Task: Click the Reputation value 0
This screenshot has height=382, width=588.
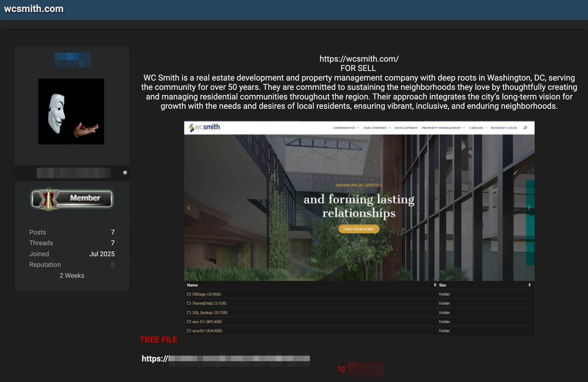Action: tap(113, 264)
